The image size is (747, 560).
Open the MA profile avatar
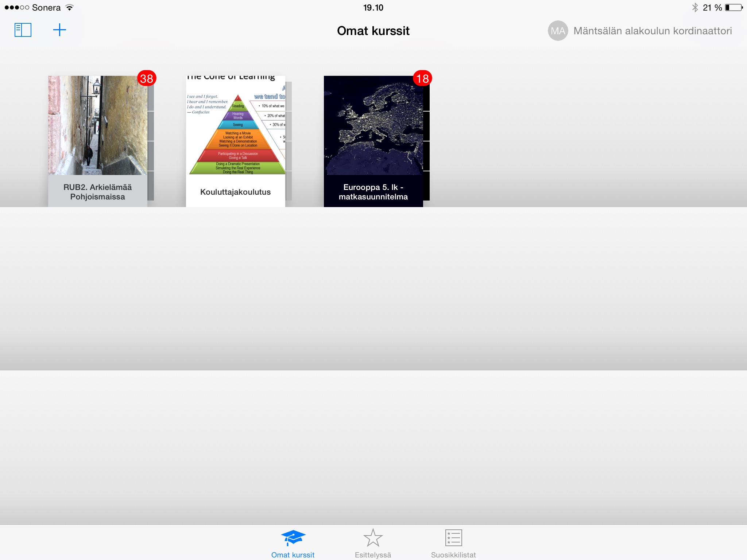[558, 31]
